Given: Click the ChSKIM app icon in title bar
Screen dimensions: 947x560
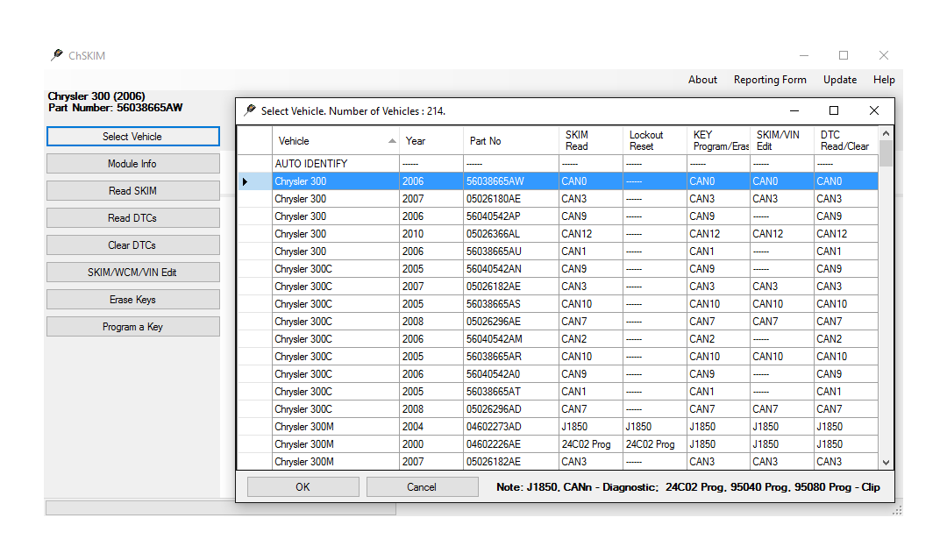Looking at the screenshot, I should [x=57, y=55].
